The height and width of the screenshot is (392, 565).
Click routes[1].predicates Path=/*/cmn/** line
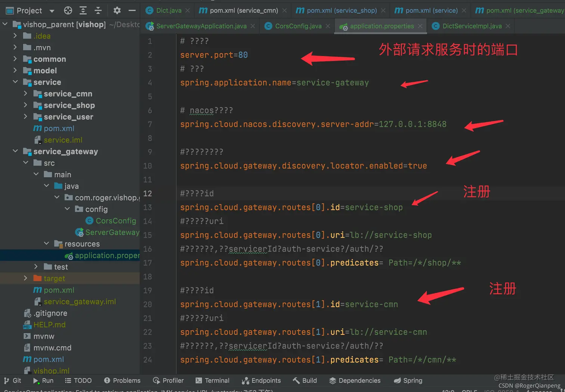(318, 360)
